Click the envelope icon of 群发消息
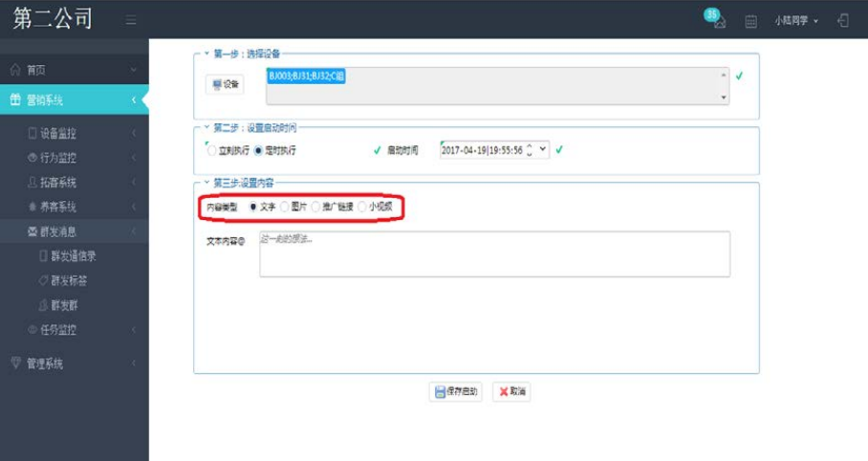This screenshot has height=461, width=868. point(33,231)
